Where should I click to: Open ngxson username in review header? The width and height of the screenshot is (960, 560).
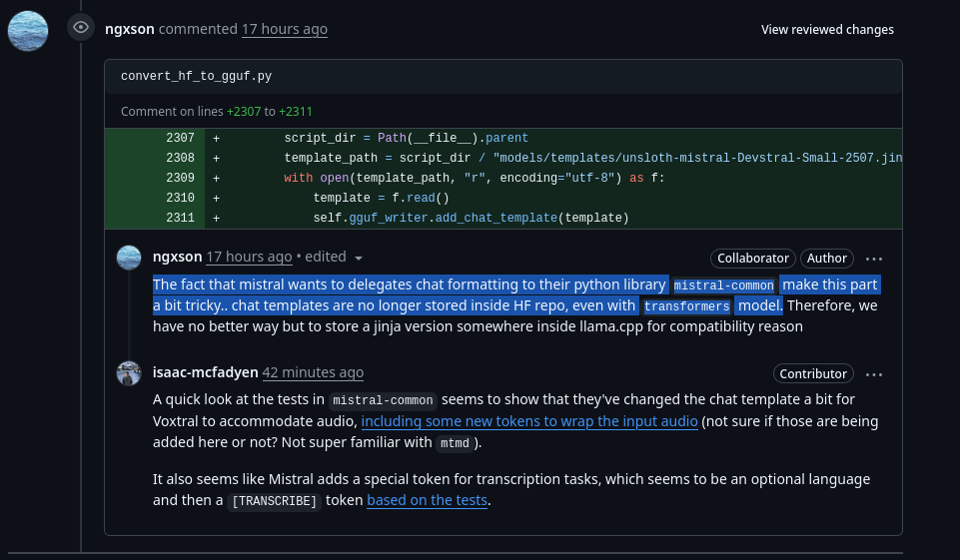(x=130, y=29)
